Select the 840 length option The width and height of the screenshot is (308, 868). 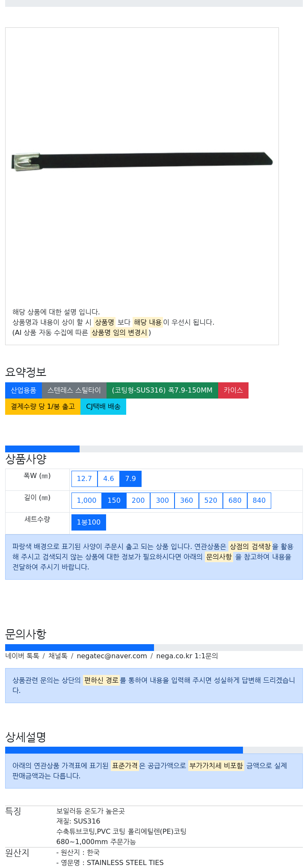[x=259, y=501]
